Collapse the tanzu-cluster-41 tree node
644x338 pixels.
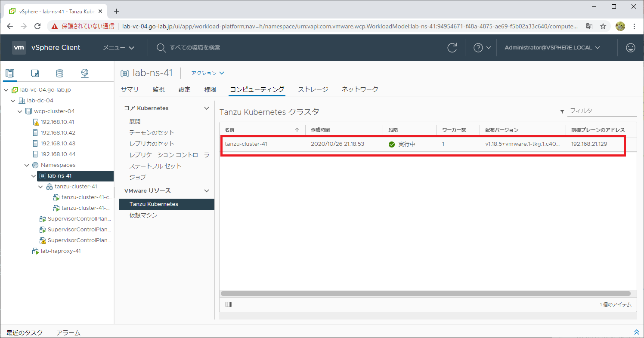tap(40, 187)
